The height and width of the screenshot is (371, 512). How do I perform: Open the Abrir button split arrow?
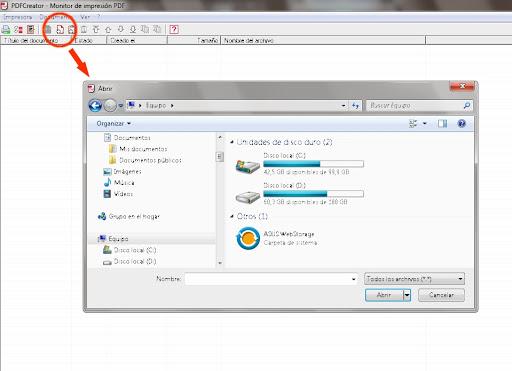(407, 295)
